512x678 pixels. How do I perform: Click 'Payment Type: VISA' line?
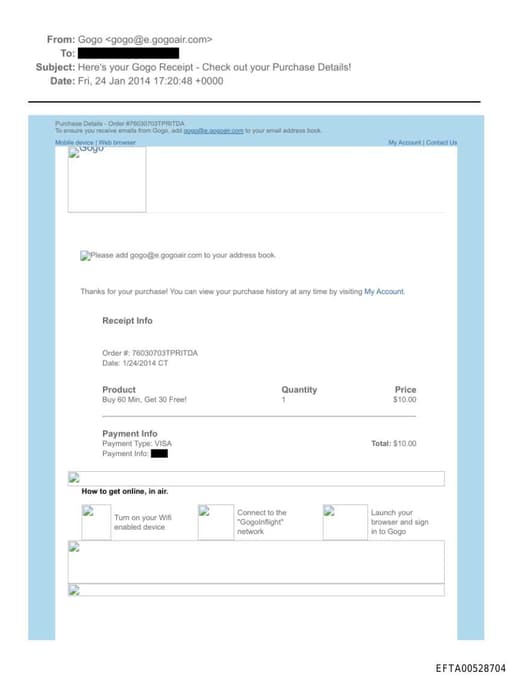[137, 443]
